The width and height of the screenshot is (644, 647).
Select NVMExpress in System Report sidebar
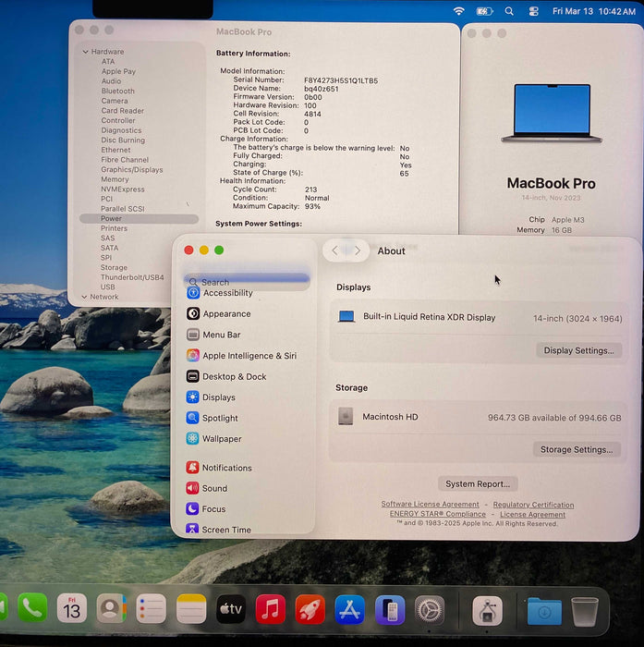tap(123, 189)
